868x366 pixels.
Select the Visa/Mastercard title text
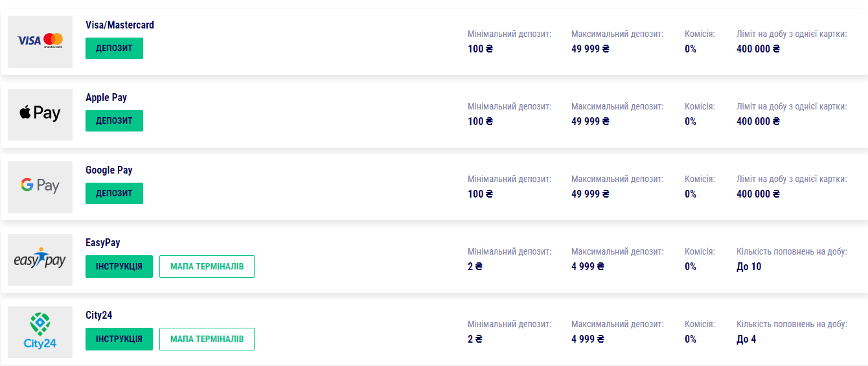120,25
